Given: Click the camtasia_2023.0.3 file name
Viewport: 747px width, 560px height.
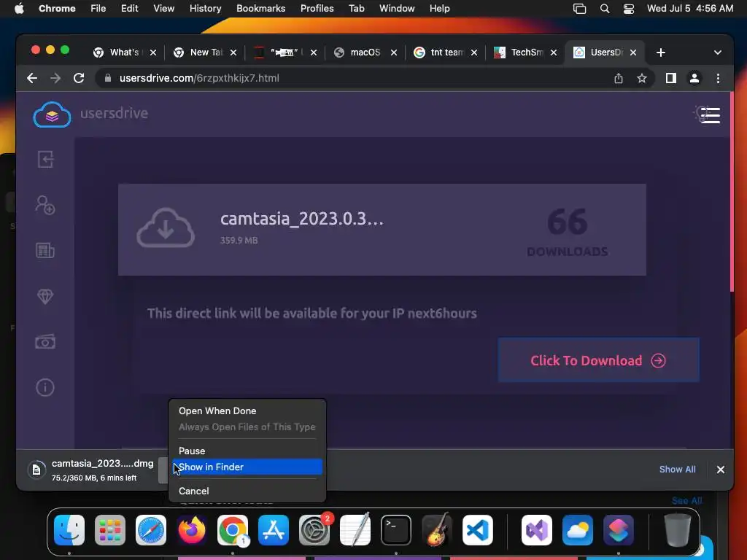Looking at the screenshot, I should [301, 219].
